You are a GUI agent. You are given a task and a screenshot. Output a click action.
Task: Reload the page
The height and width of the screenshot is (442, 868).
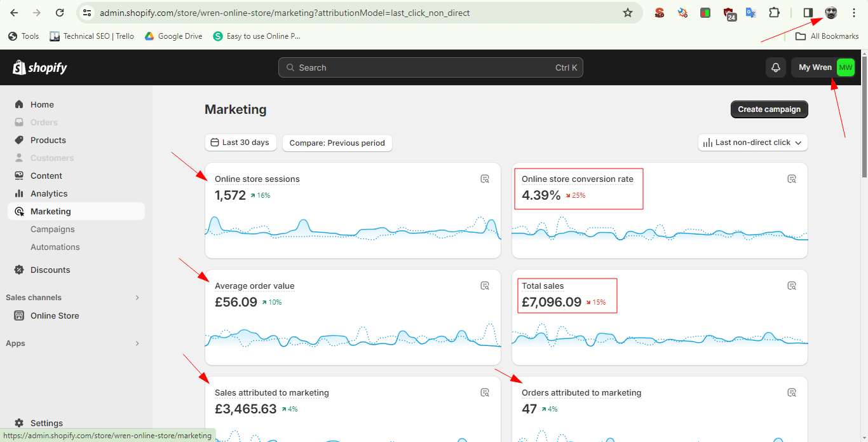[x=60, y=13]
